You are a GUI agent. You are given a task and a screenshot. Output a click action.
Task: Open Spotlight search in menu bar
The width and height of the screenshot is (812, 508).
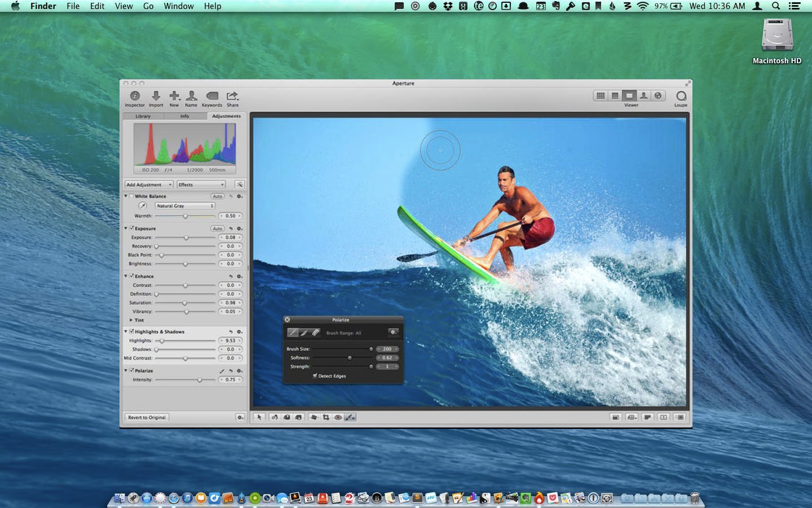point(776,6)
